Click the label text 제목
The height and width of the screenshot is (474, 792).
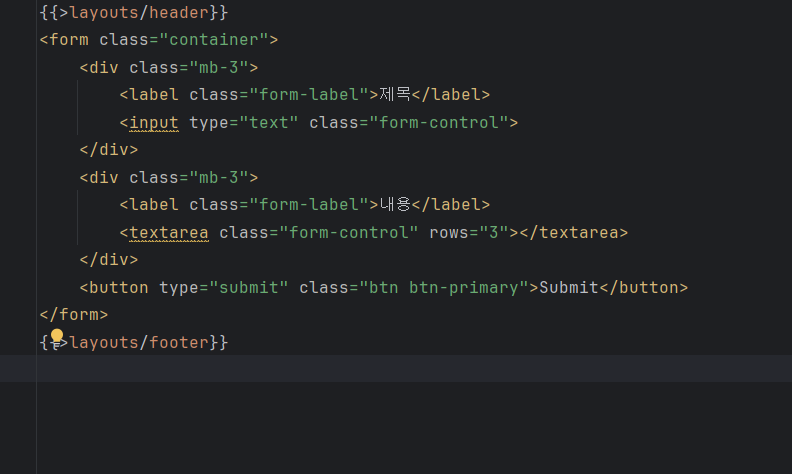tap(395, 94)
